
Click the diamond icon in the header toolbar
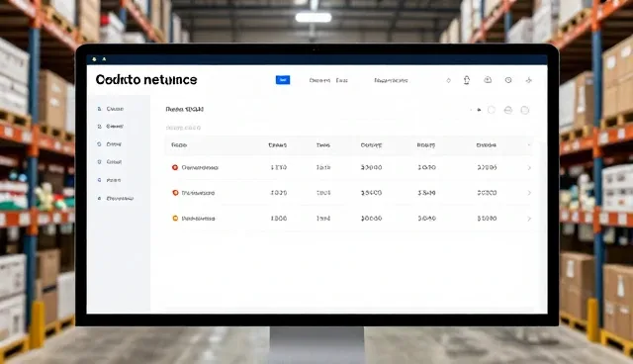pyautogui.click(x=448, y=81)
